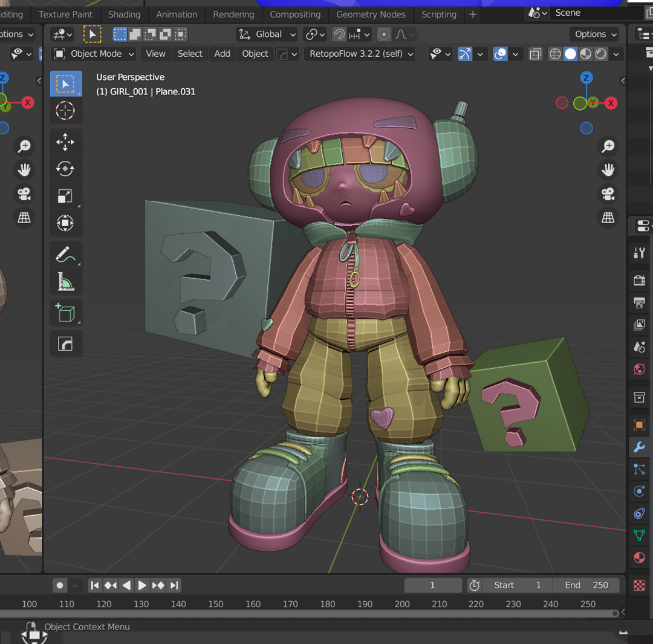The height and width of the screenshot is (644, 653).
Task: Select the bottom tool below Add Cube
Action: 66,343
